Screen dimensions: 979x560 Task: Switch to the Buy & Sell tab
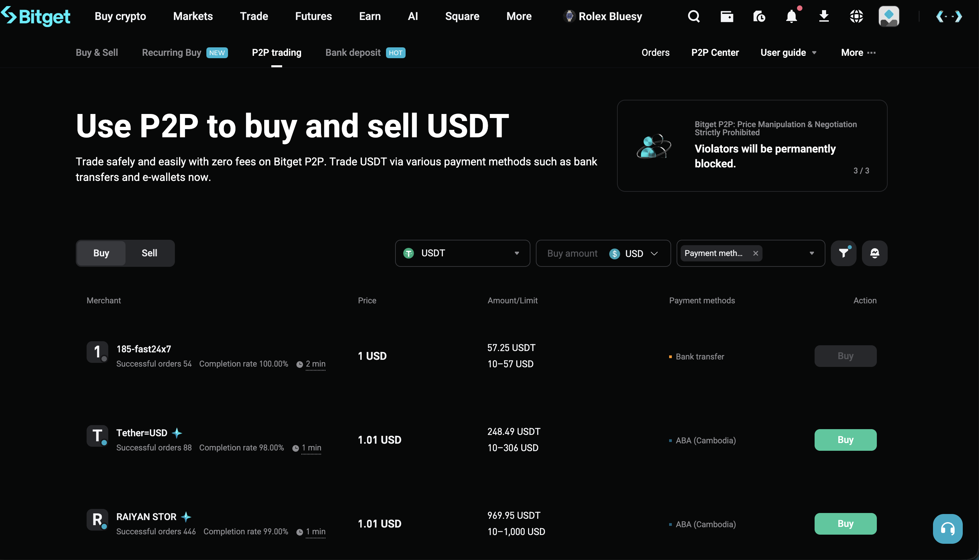click(97, 53)
